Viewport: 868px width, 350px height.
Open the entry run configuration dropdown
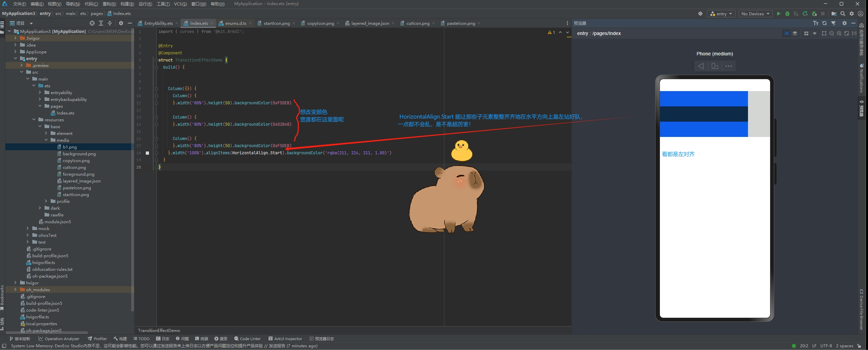click(x=721, y=14)
